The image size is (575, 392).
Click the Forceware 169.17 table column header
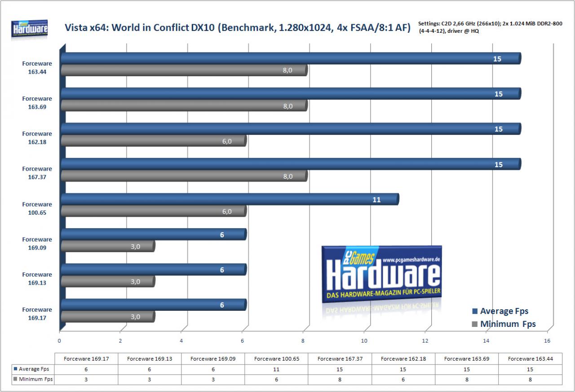(x=85, y=358)
